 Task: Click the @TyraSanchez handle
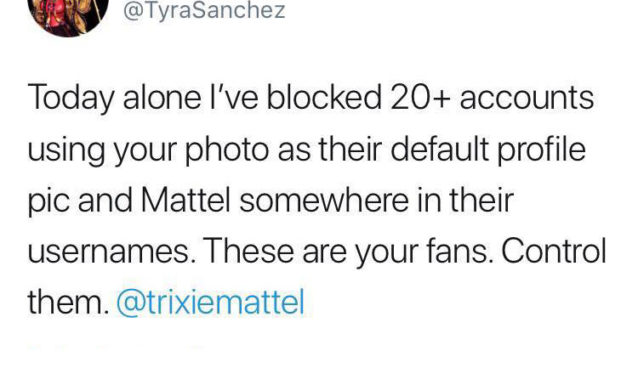(x=204, y=11)
